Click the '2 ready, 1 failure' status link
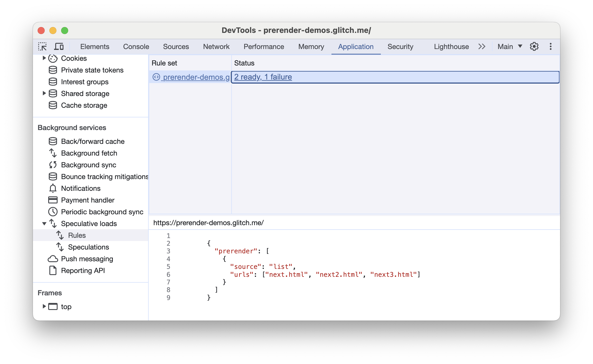 [x=264, y=77]
